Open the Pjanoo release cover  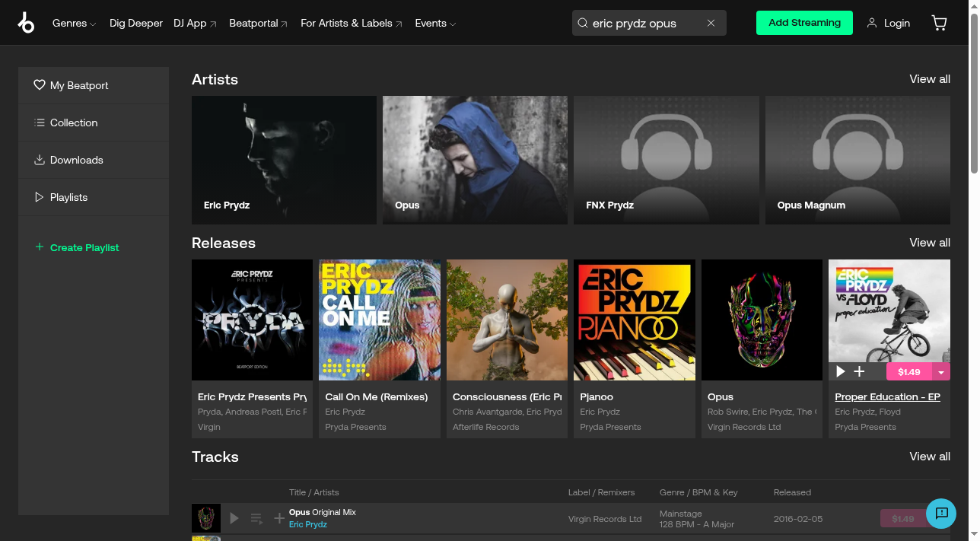point(635,320)
